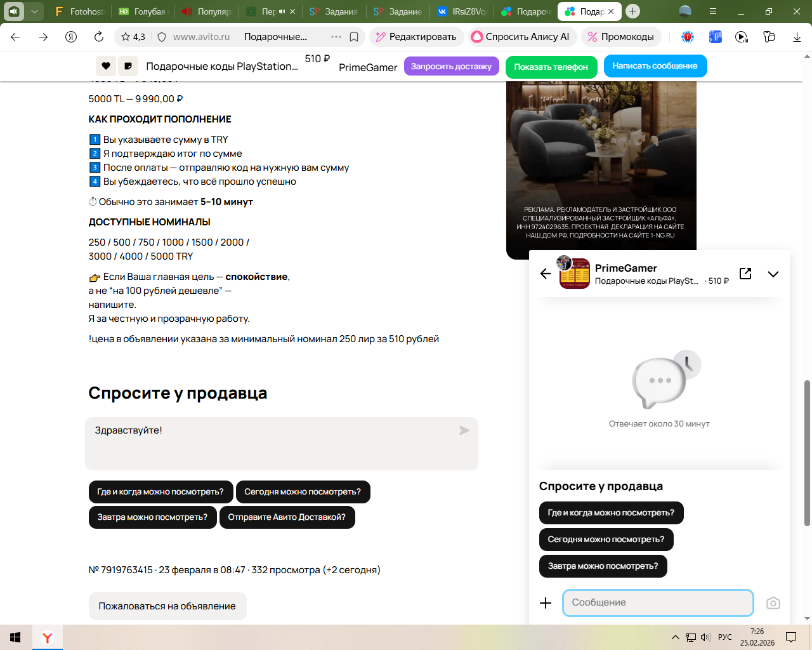This screenshot has width=812, height=650.
Task: Select chat quick reply Где и когда можно посмотреть?
Action: [611, 513]
